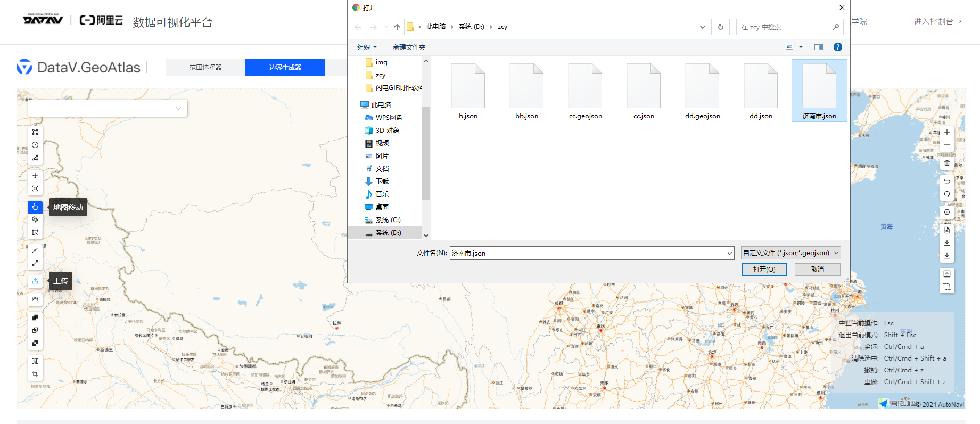The height and width of the screenshot is (424, 980).
Task: Open the file name history dropdown arrow
Action: [x=730, y=254]
